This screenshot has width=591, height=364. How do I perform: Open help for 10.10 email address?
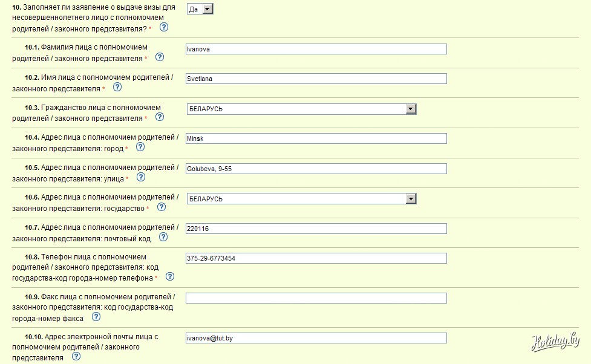76,356
